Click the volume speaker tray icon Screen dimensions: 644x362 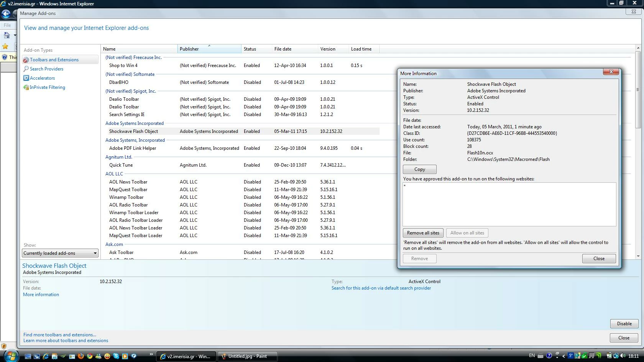click(623, 356)
